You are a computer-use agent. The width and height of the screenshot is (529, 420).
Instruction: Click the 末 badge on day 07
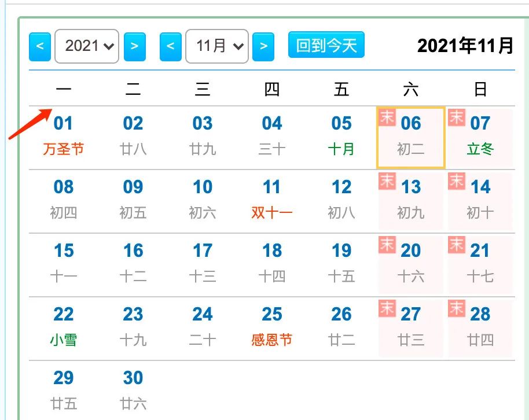pyautogui.click(x=457, y=117)
